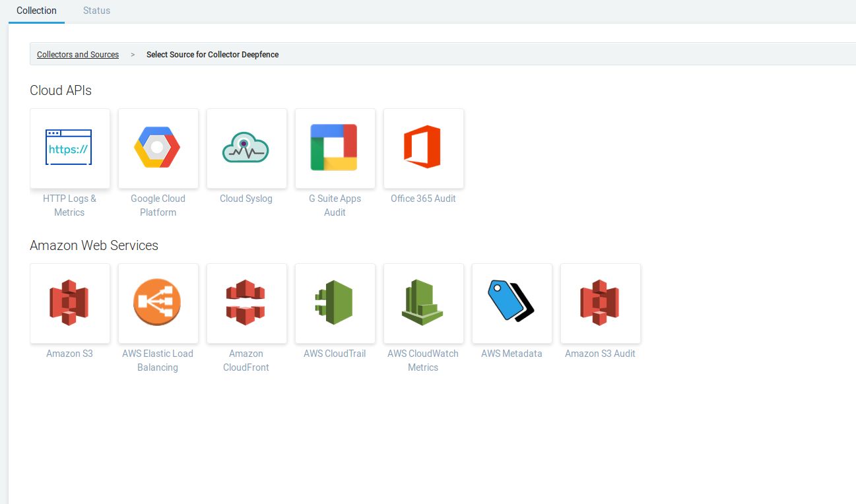Go back to Collectors and Sources
This screenshot has height=504, width=856.
(x=78, y=55)
